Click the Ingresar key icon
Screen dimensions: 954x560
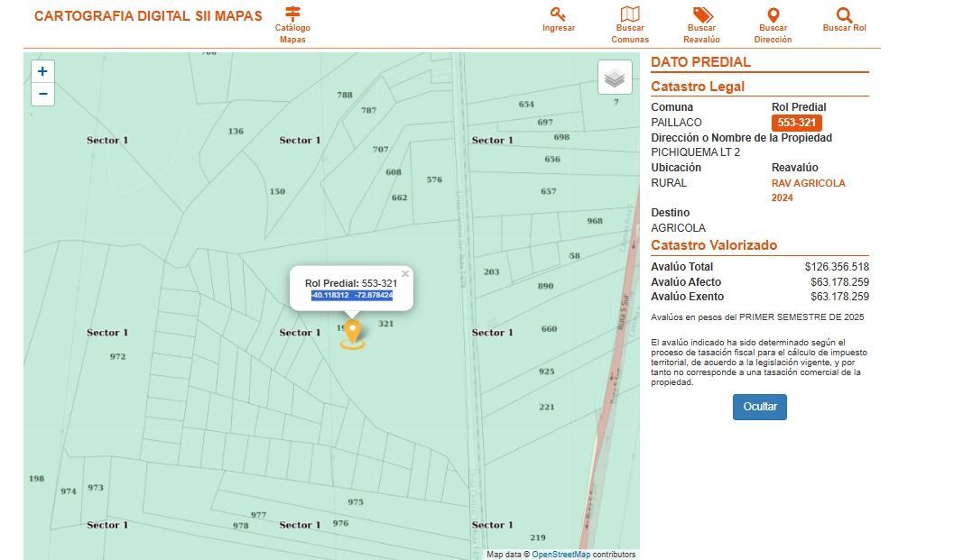558,14
